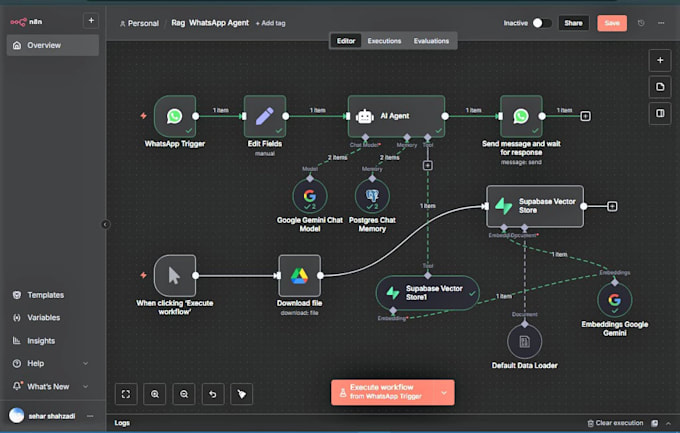Open the Personal project breadcrumb

(x=139, y=23)
